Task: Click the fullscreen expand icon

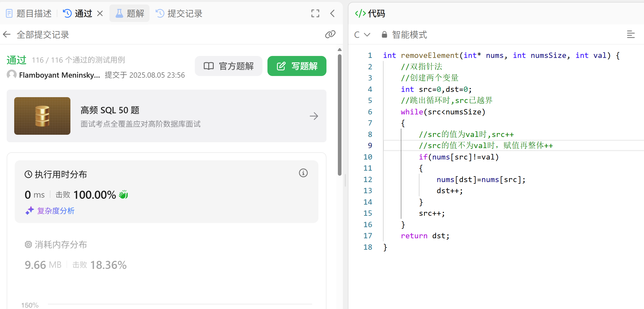Action: pyautogui.click(x=315, y=13)
